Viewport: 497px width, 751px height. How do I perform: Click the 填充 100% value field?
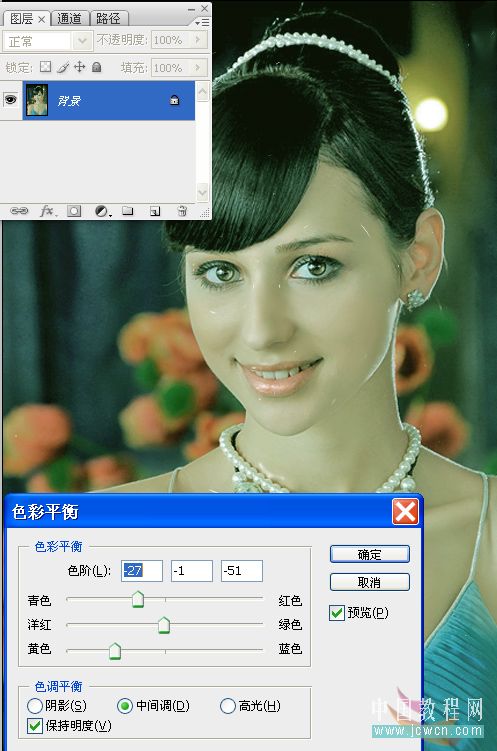coord(171,68)
